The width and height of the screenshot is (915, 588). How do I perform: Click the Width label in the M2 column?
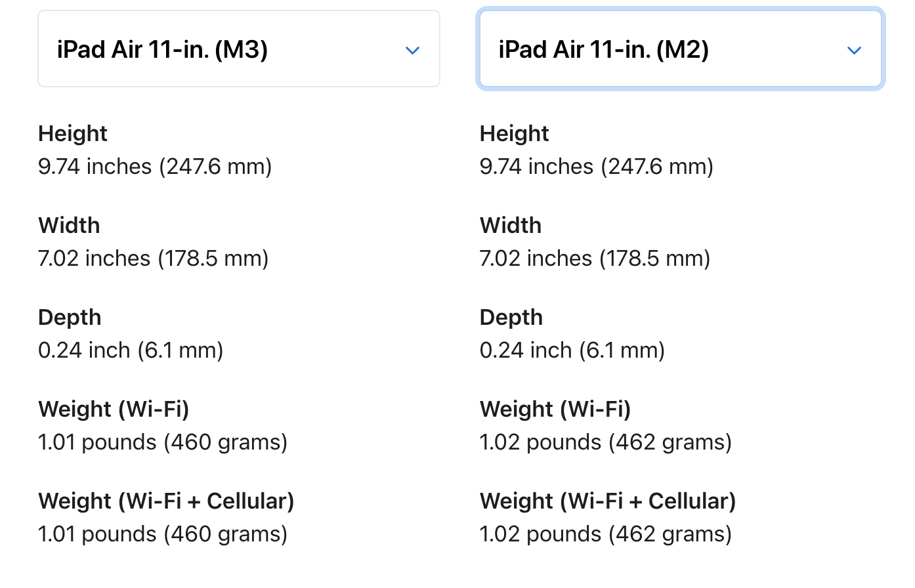click(x=511, y=226)
